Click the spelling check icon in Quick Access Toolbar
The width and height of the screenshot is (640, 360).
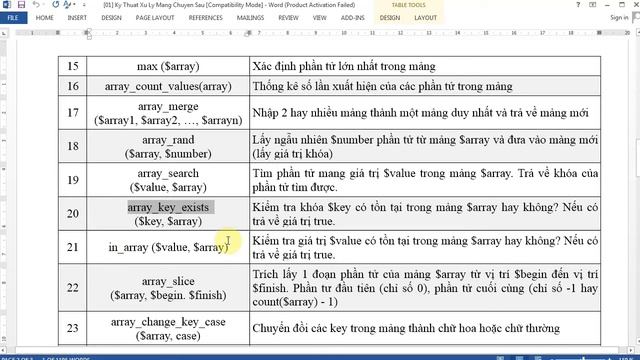click(x=67, y=5)
